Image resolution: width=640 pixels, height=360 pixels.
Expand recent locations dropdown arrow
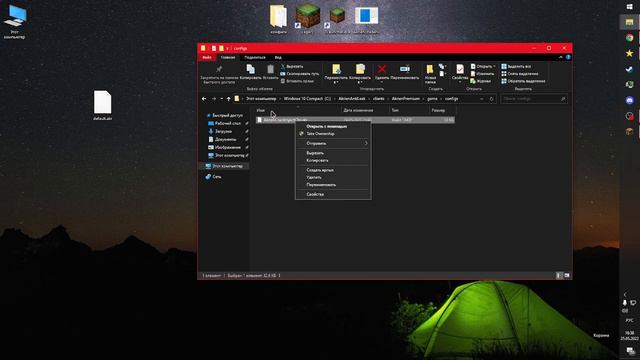(x=222, y=99)
